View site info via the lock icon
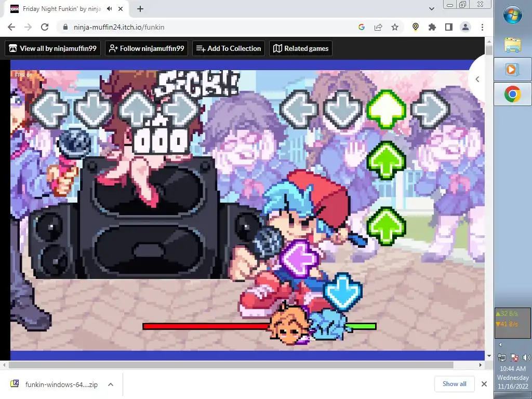Image resolution: width=532 pixels, height=399 pixels. [65, 27]
